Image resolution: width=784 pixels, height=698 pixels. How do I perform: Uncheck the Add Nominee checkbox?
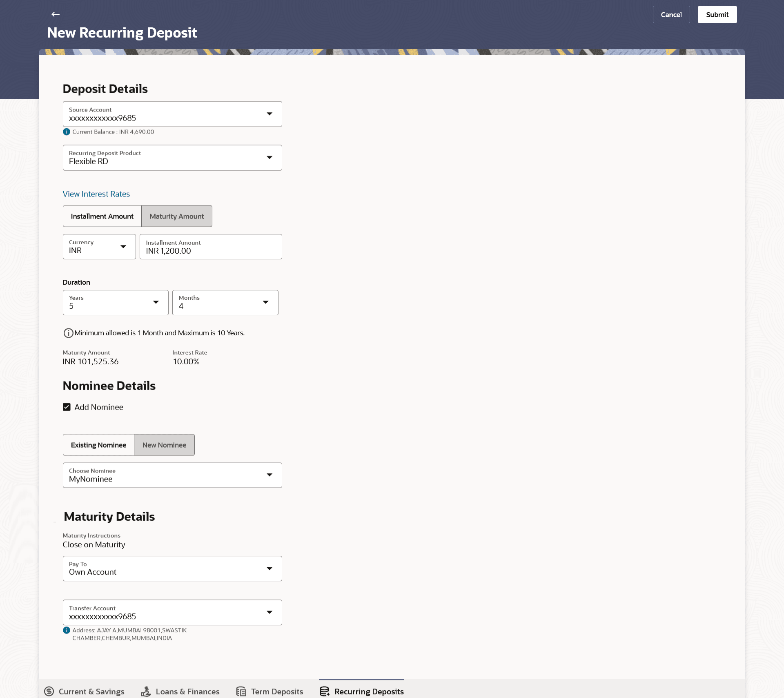pyautogui.click(x=67, y=407)
